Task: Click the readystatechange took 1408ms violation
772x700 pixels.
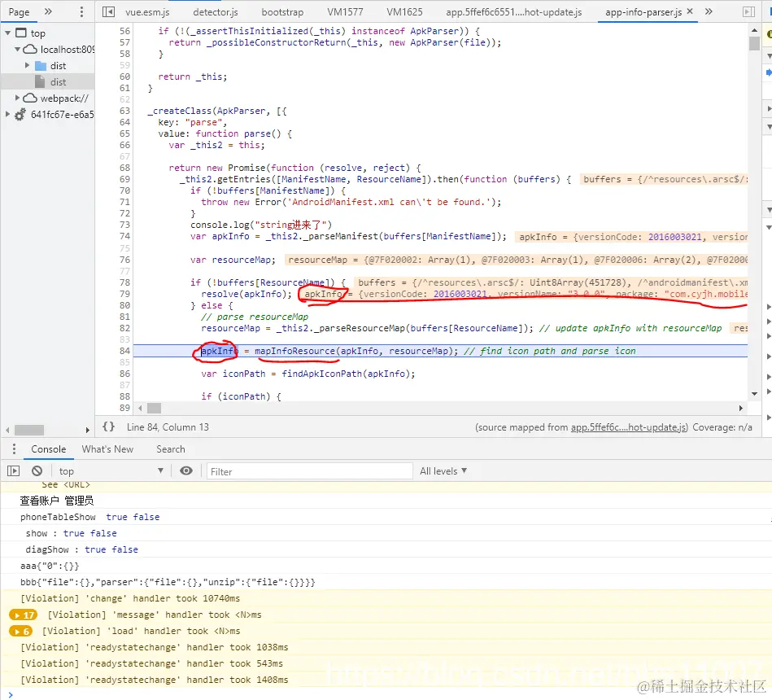Action: pos(154,680)
